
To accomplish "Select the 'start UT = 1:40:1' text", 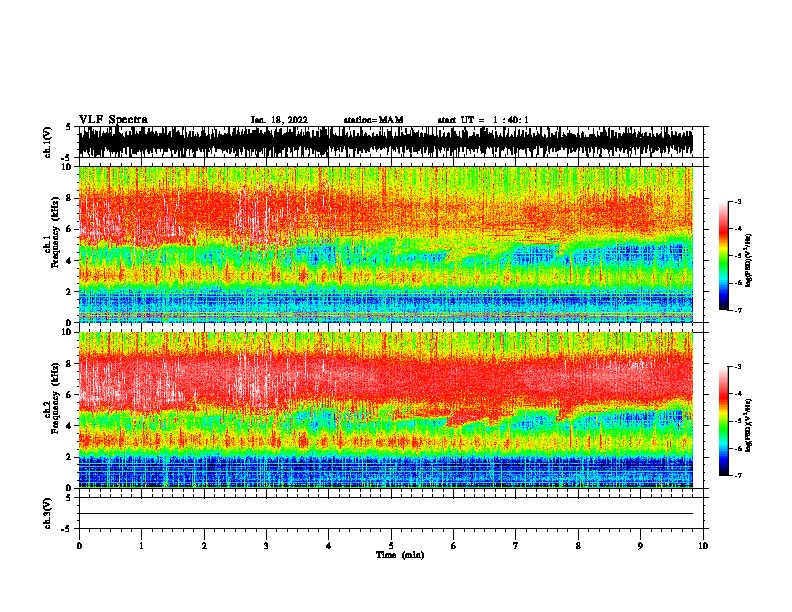I will (483, 120).
